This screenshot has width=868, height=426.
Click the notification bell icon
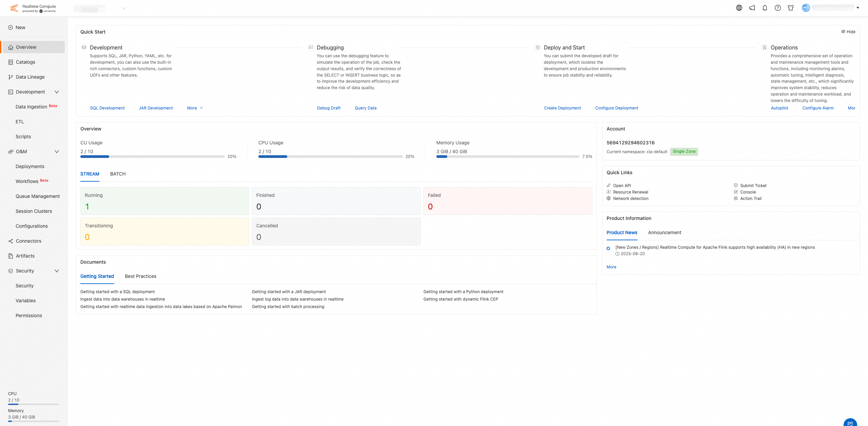point(765,8)
